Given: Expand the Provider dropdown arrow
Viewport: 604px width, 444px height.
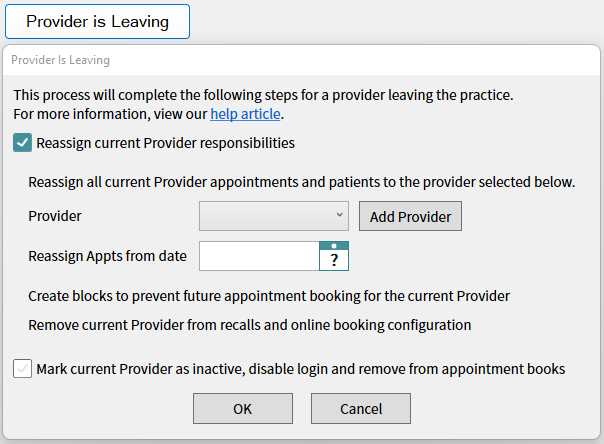Looking at the screenshot, I should (340, 215).
